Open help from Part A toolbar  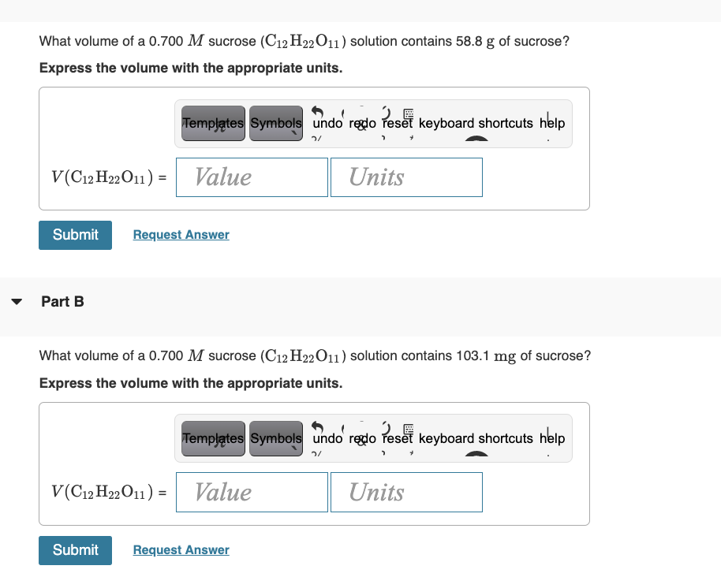pyautogui.click(x=553, y=123)
